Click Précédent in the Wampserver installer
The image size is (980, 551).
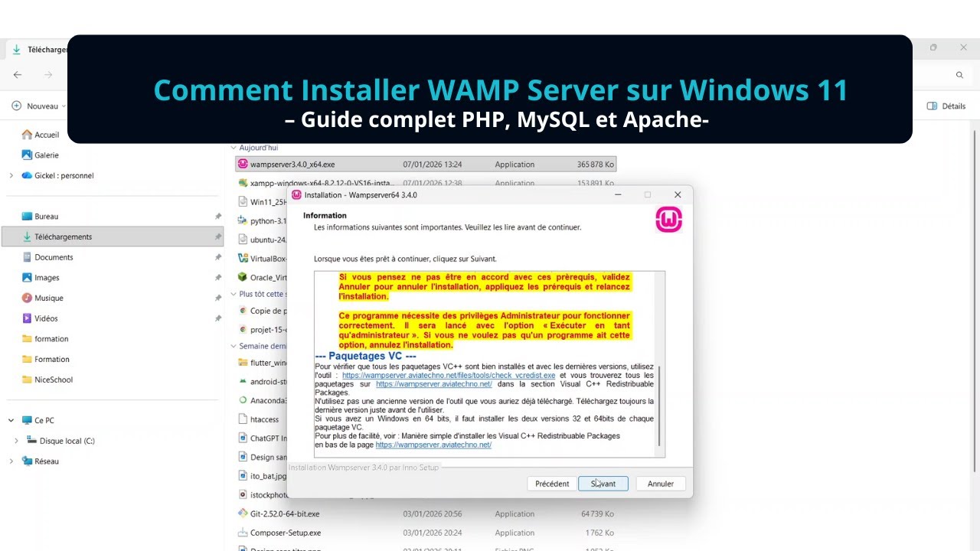click(552, 484)
